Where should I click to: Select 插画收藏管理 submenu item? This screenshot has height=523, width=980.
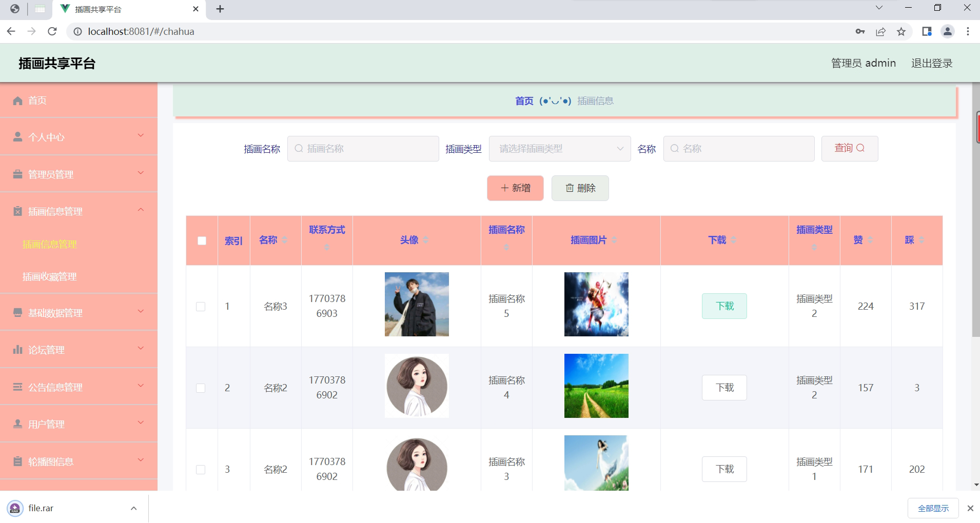click(x=50, y=277)
